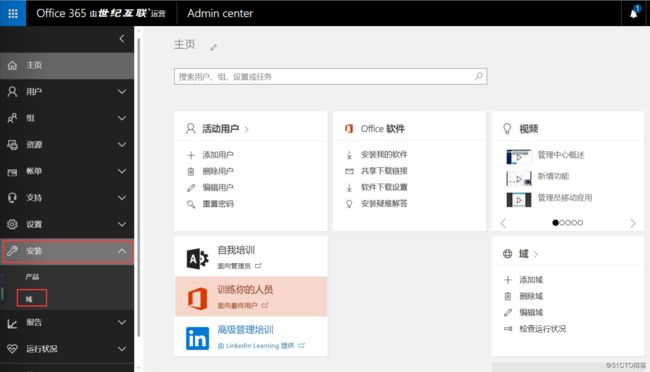Click the notification bell icon

(x=634, y=13)
